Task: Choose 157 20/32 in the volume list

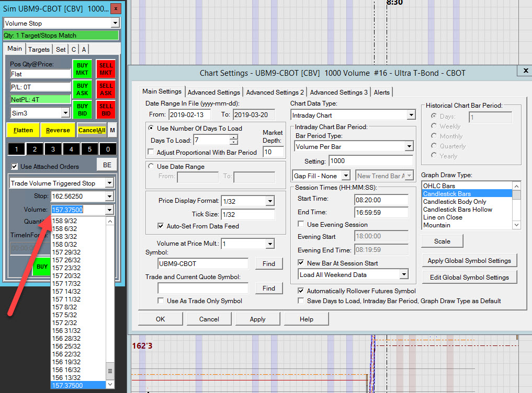Action: (66, 275)
